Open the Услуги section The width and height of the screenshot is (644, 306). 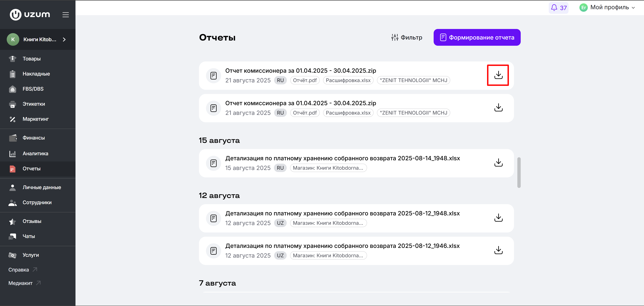38,255
